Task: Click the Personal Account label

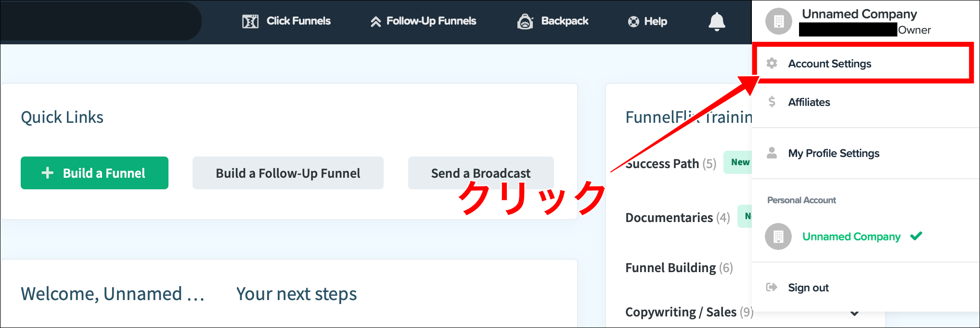Action: pyautogui.click(x=801, y=200)
